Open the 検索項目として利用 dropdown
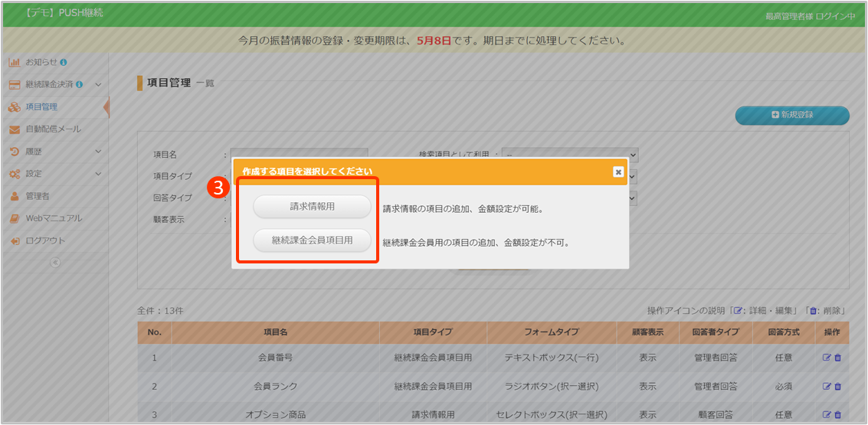 pyautogui.click(x=570, y=154)
